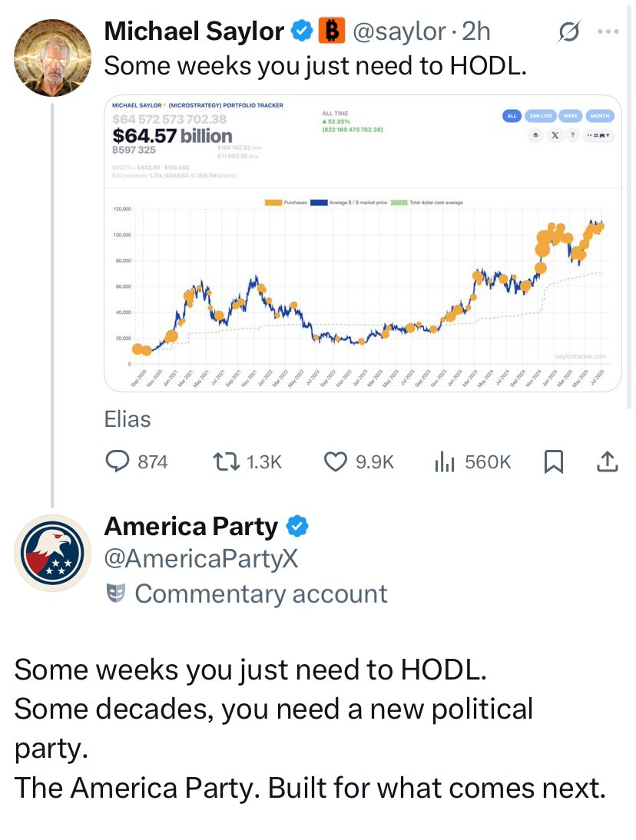Toggle the Total dollar cost average legend
This screenshot has height=840, width=636.
pyautogui.click(x=426, y=203)
